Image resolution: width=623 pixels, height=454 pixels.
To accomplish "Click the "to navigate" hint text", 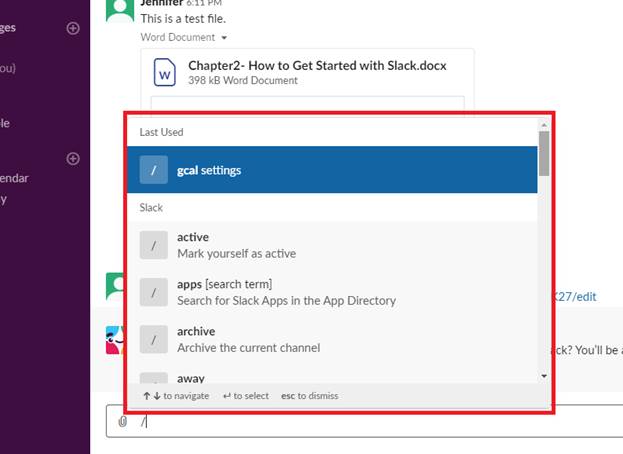I will pos(186,396).
